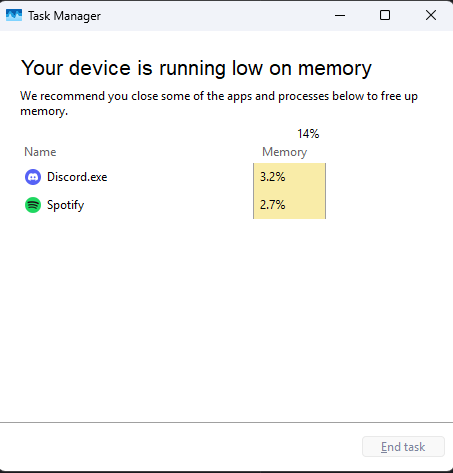Click the Spotify app icon
This screenshot has width=453, height=473.
[x=33, y=205]
